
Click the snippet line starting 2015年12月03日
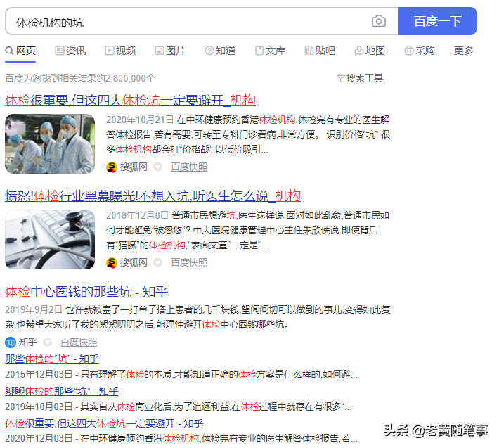[181, 374]
